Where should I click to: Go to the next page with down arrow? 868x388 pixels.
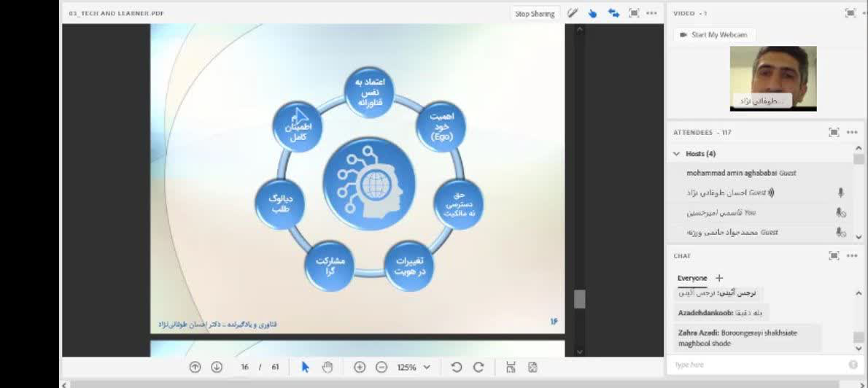pos(217,367)
